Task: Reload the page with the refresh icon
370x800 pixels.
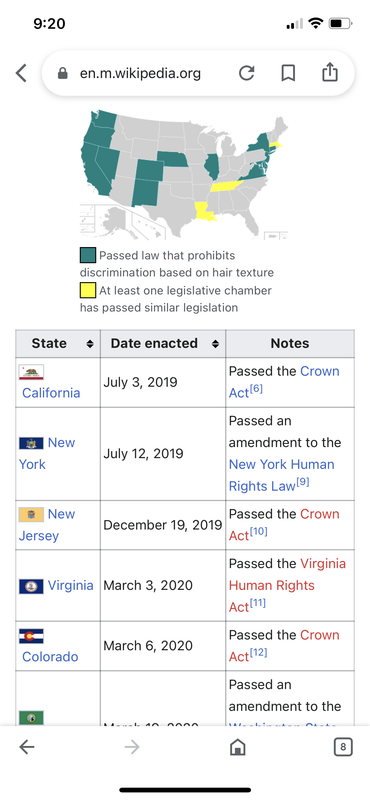Action: [x=246, y=73]
